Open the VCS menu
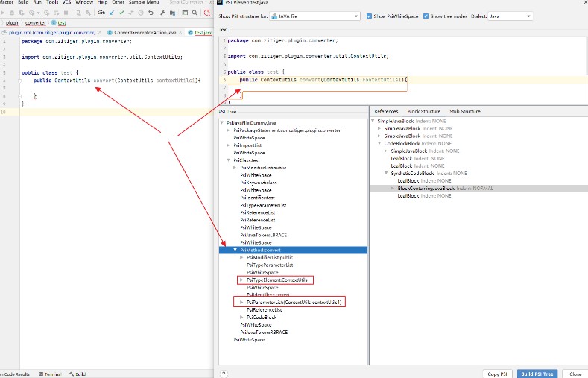The image size is (588, 378). [66, 2]
